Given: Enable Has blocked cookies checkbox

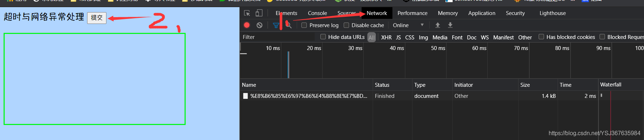Looking at the screenshot, I should [x=541, y=37].
